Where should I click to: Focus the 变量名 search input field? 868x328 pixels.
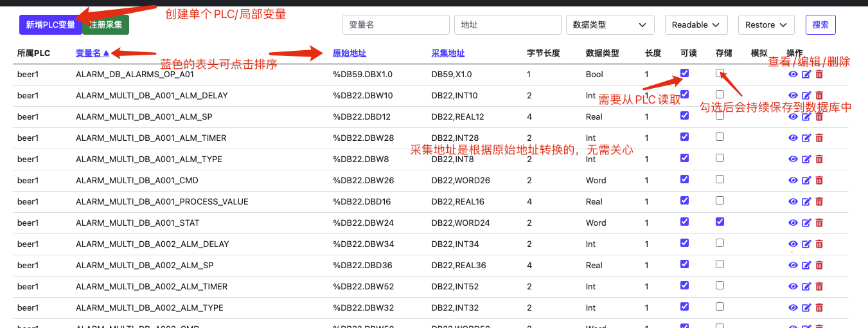(395, 25)
